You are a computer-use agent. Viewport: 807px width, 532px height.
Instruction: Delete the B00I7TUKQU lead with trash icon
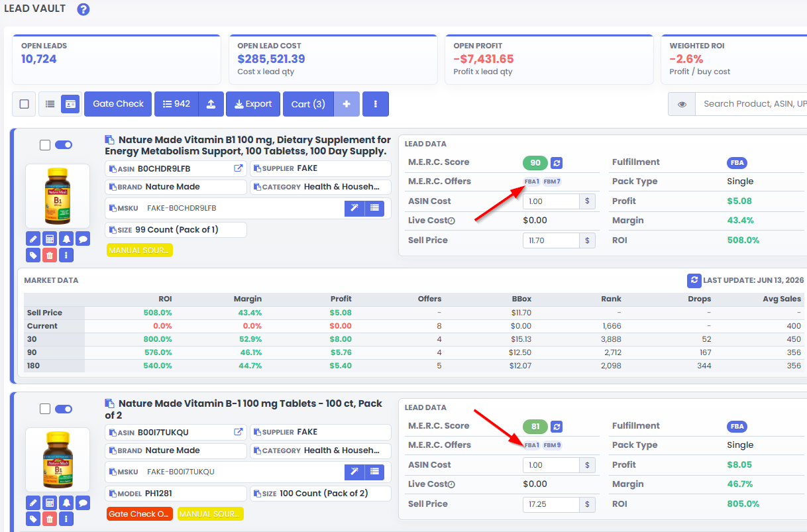(x=50, y=519)
